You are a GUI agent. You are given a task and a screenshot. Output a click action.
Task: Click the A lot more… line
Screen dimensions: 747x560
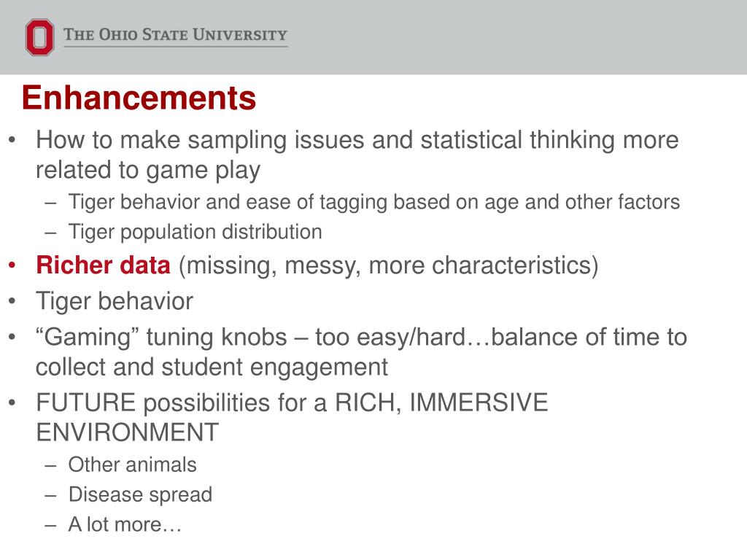[125, 524]
